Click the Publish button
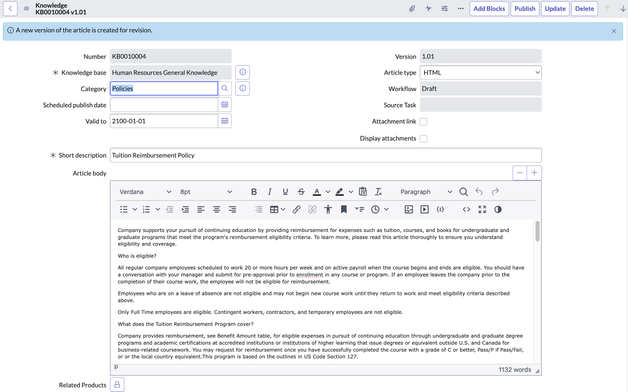Image resolution: width=628 pixels, height=392 pixels. point(525,8)
